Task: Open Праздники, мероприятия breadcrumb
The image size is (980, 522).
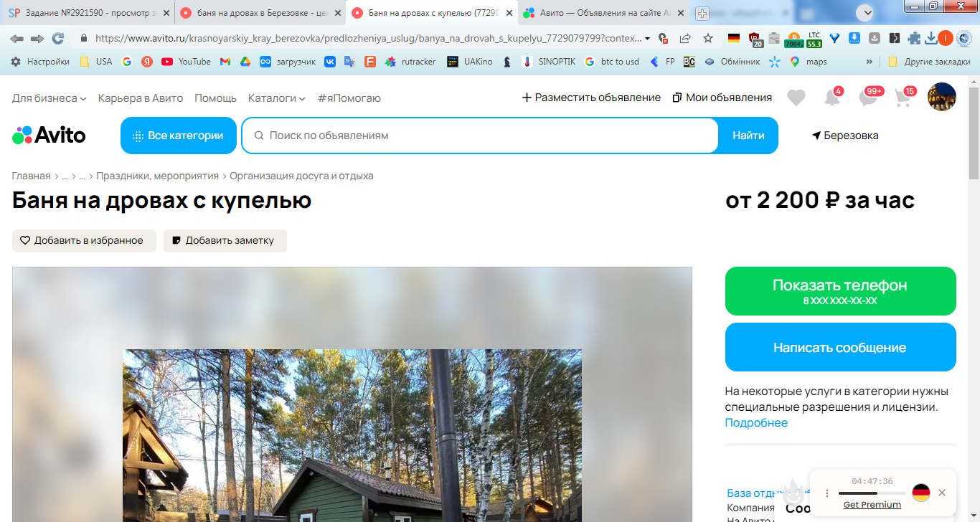Action: [x=157, y=176]
